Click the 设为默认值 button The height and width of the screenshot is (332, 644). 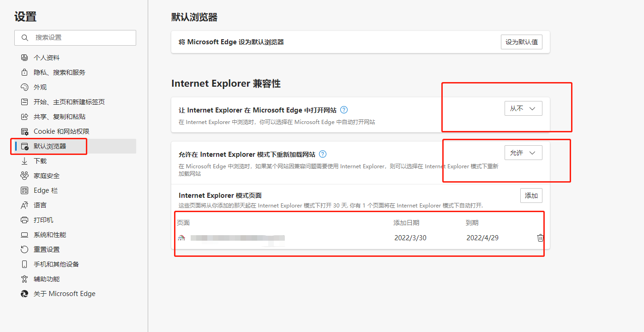(521, 41)
